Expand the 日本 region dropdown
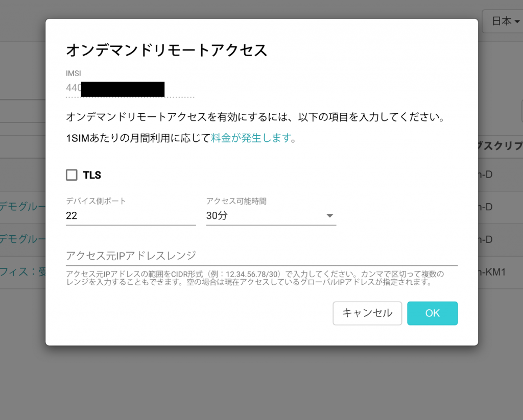Image resolution: width=523 pixels, height=420 pixels. click(x=503, y=21)
